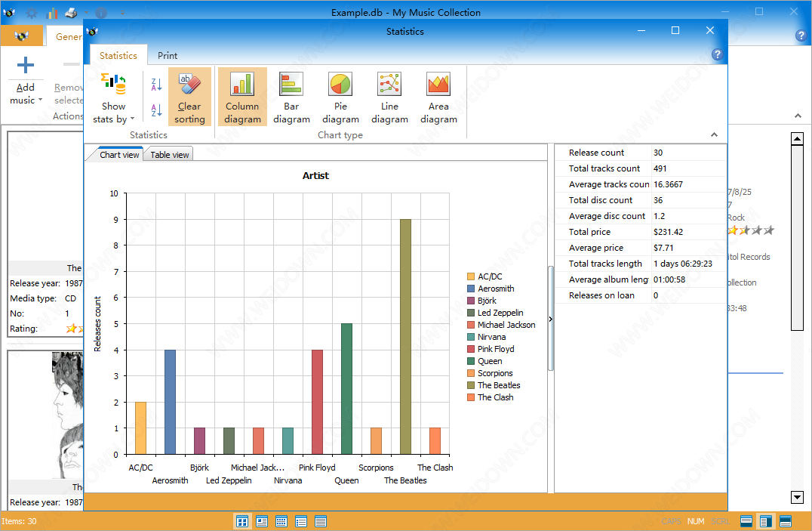Click main window scrollbar up arrow
Screen dimensions: 812x531
pyautogui.click(x=797, y=138)
